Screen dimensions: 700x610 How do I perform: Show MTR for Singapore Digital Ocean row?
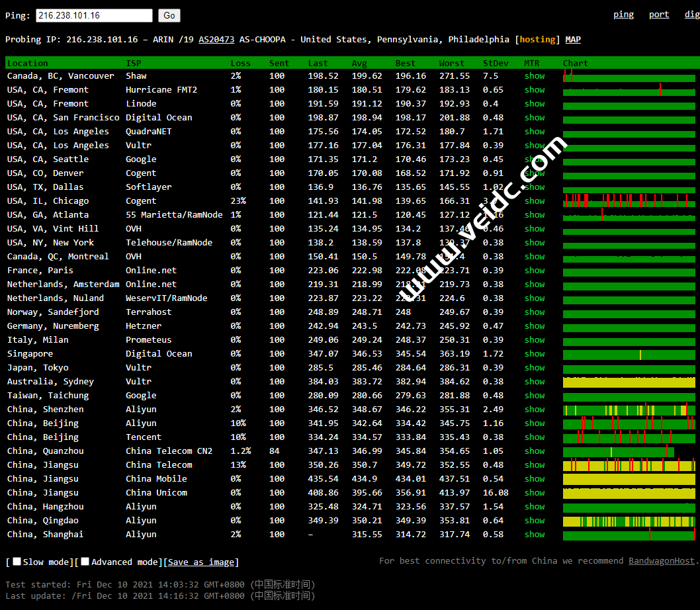pyautogui.click(x=535, y=354)
